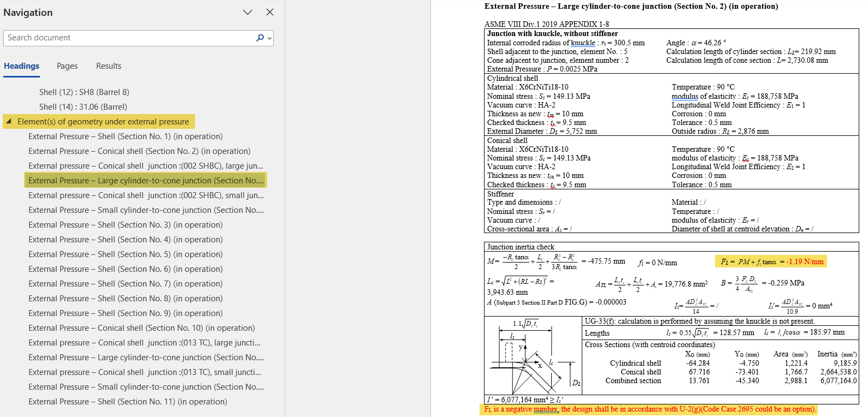Click the search magnifier icon

pyautogui.click(x=259, y=38)
